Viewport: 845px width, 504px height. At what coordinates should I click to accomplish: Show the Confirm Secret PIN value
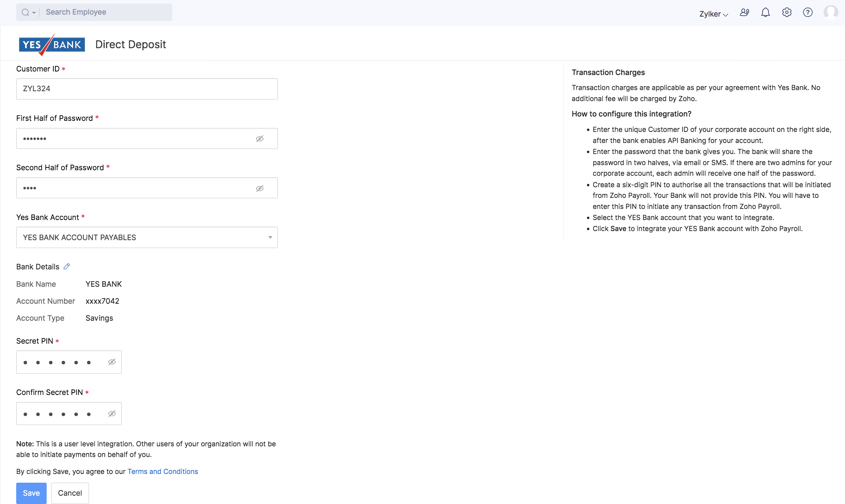[x=112, y=414]
